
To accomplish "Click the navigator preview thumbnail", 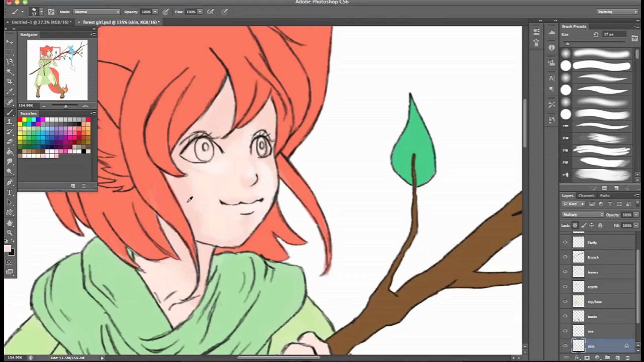I will (57, 70).
